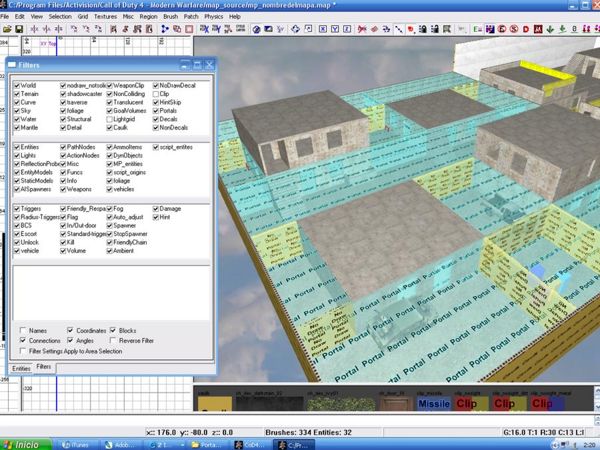Select the caulk texture thumbnail
The image size is (600, 450).
tap(215, 402)
